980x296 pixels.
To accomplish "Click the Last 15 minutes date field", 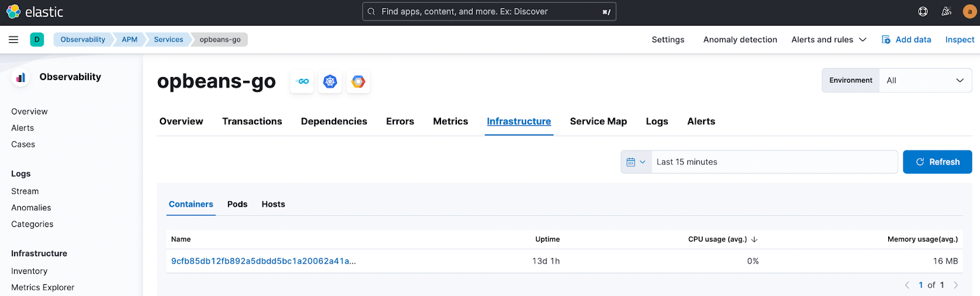I will point(774,162).
